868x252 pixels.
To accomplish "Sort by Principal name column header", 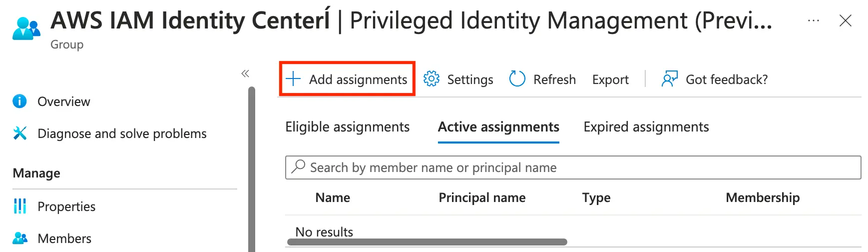I will (x=482, y=197).
